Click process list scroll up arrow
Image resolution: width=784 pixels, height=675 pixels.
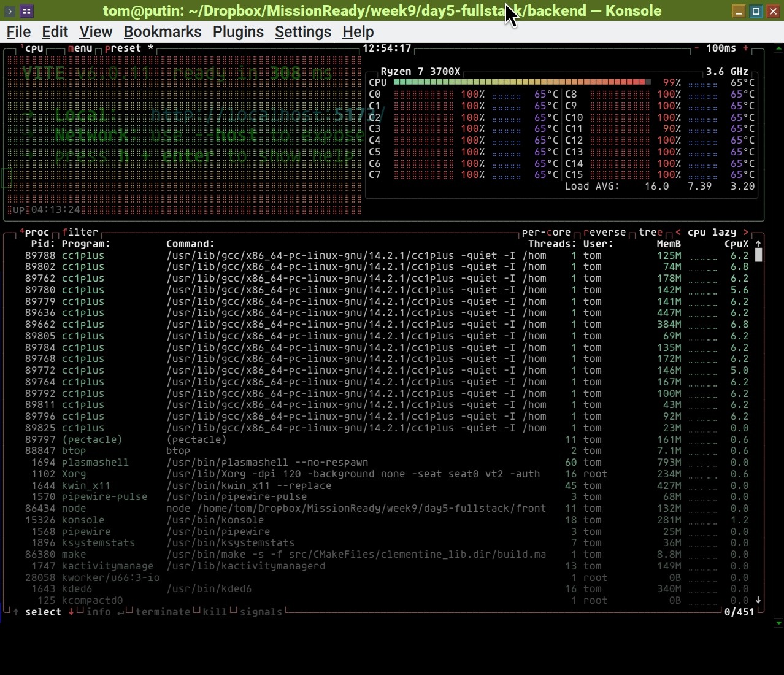pos(758,244)
